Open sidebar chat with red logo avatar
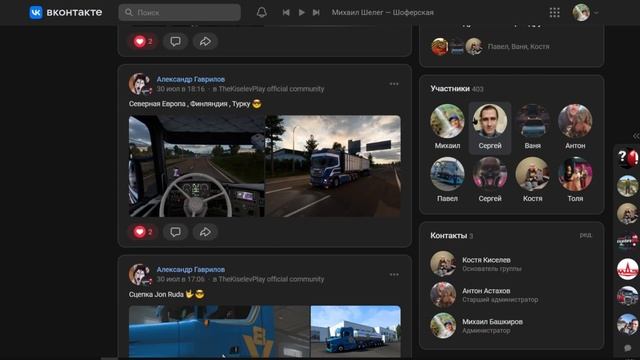The width and height of the screenshot is (640, 360). tap(627, 269)
